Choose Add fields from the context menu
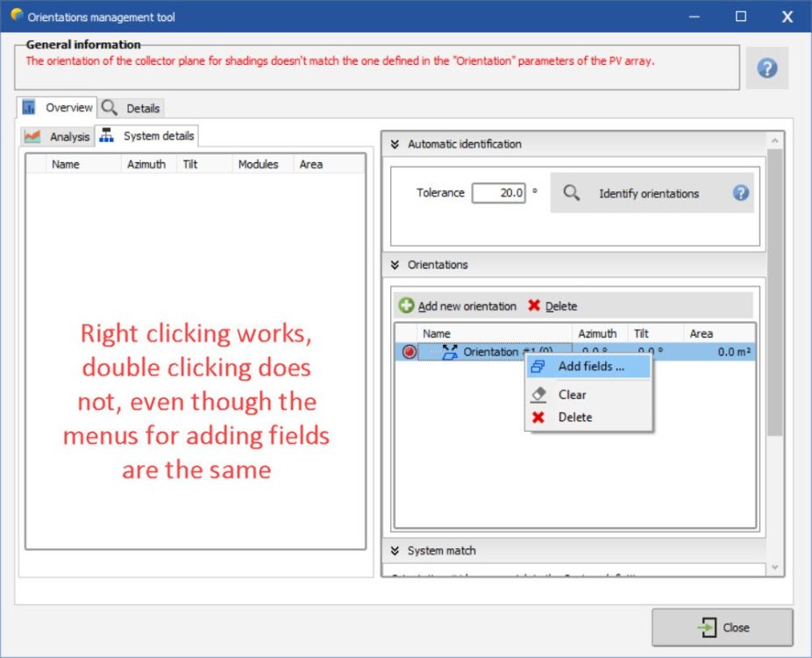The image size is (812, 658). click(591, 367)
